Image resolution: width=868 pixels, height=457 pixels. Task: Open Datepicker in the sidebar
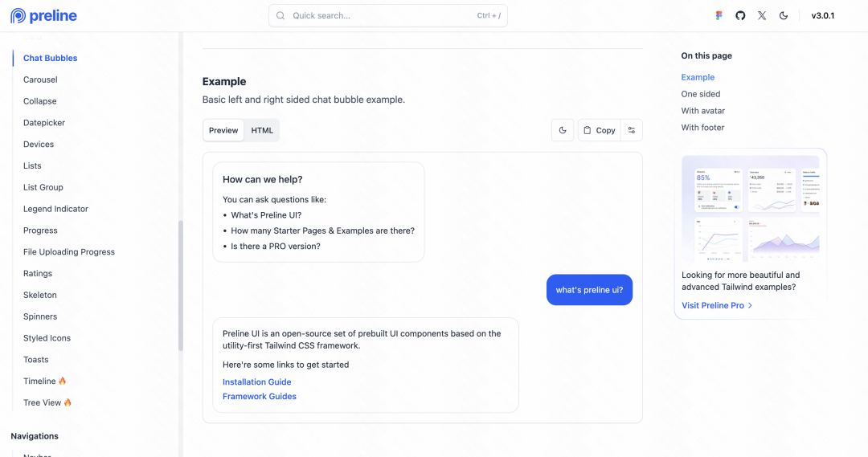[x=44, y=123]
